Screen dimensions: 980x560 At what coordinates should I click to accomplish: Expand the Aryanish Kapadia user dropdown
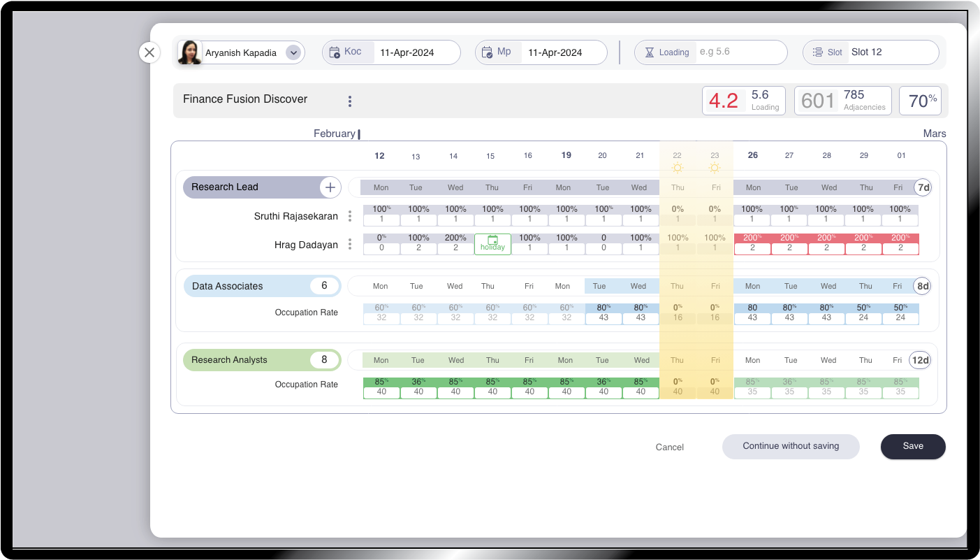(x=293, y=52)
